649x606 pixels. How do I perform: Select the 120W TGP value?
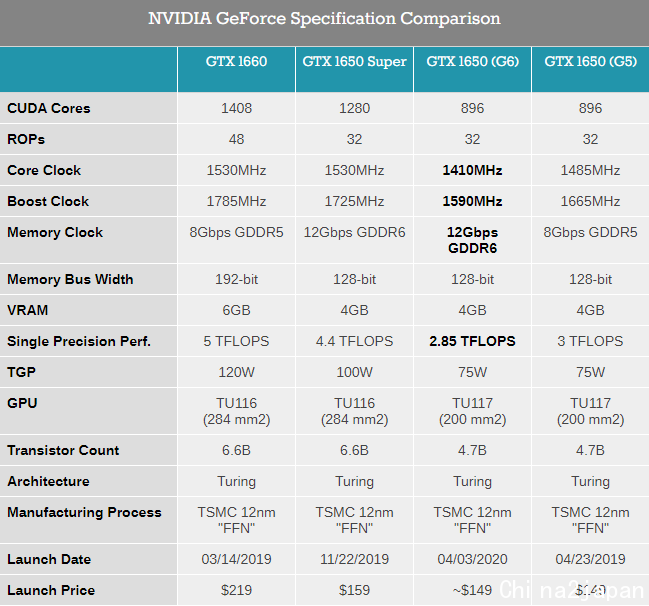point(236,372)
